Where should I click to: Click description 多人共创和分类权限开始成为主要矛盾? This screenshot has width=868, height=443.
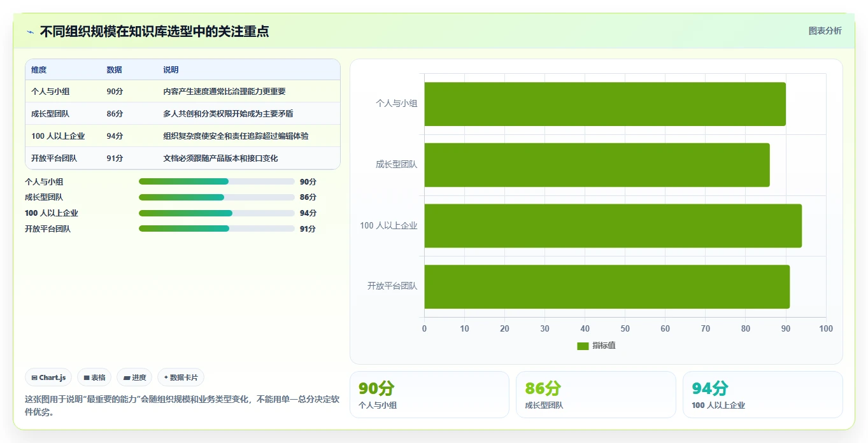(228, 114)
